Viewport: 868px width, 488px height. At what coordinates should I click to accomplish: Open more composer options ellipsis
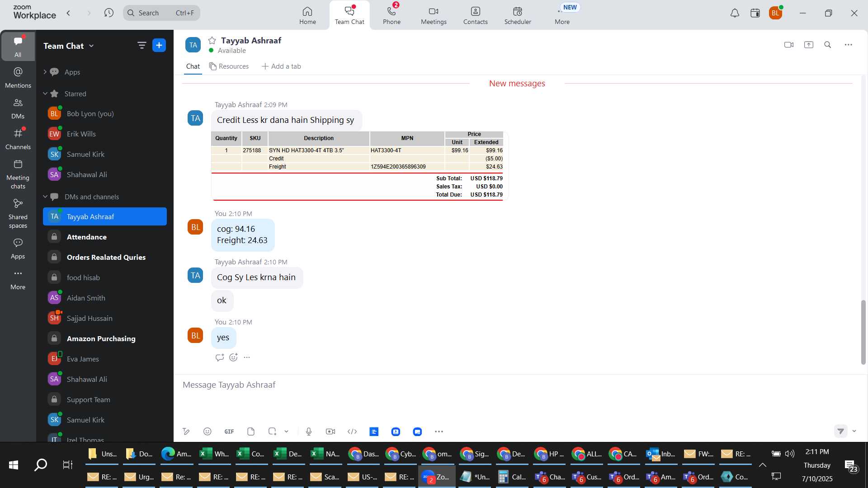pyautogui.click(x=439, y=432)
